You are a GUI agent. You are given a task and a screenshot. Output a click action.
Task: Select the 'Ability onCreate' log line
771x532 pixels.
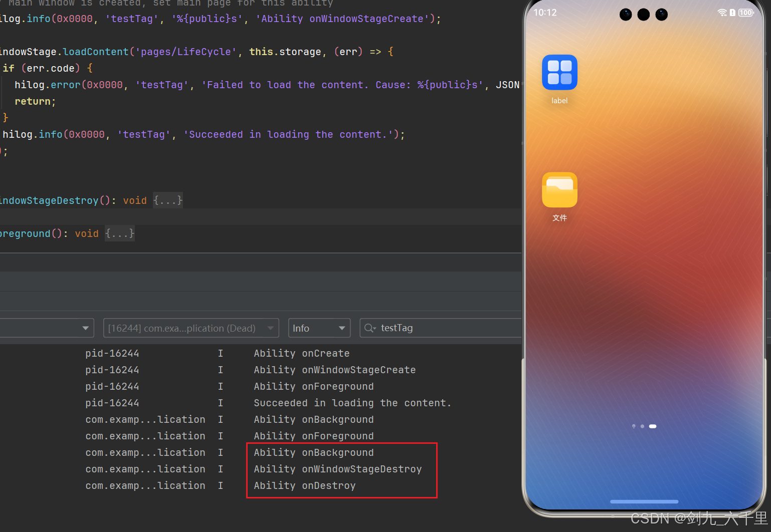click(x=301, y=353)
